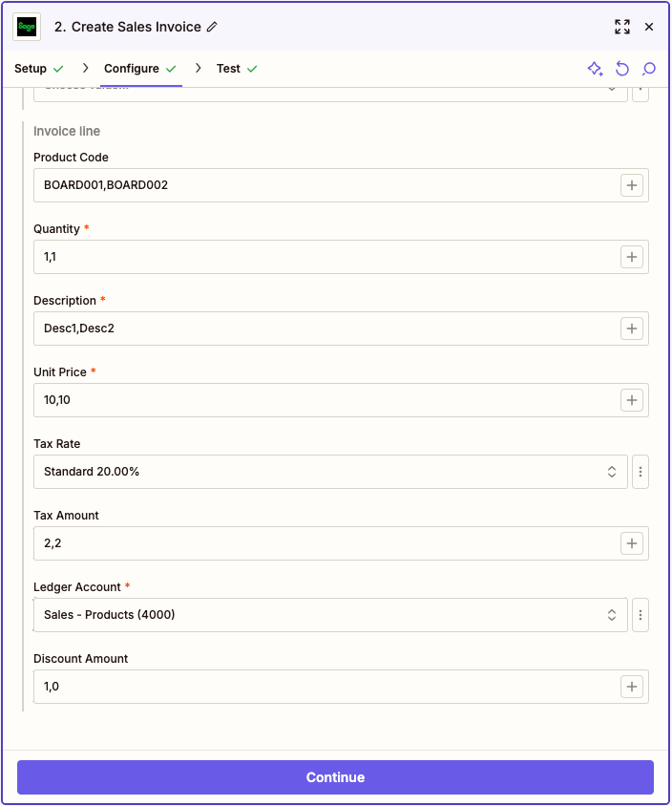Click plus icon beside Discount Amount field
The width and height of the screenshot is (672, 806).
point(632,687)
